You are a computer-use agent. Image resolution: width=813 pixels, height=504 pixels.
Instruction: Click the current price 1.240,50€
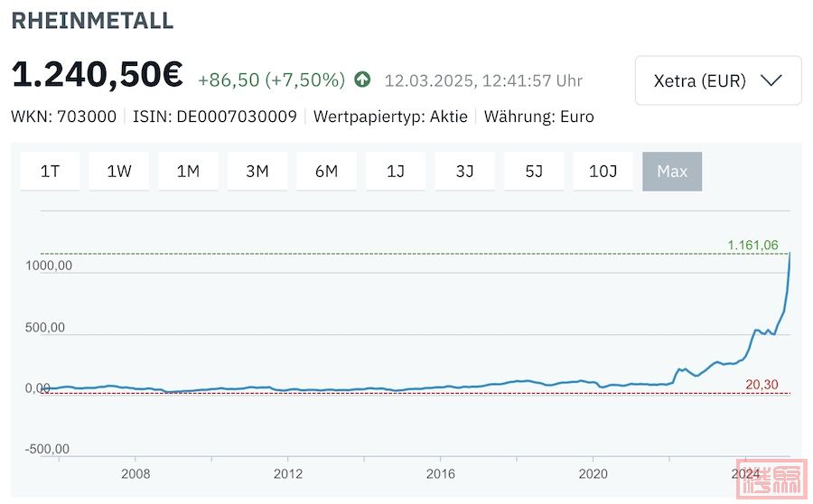point(98,74)
